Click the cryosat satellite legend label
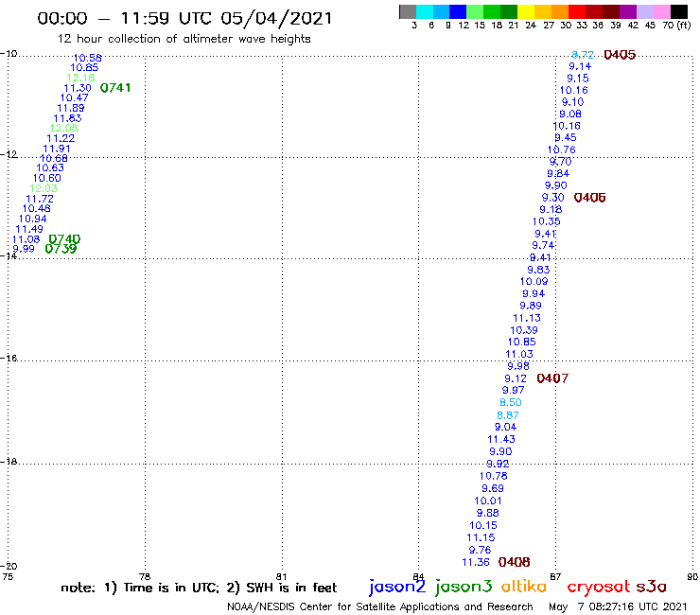Image resolution: width=700 pixels, height=615 pixels. 599,587
